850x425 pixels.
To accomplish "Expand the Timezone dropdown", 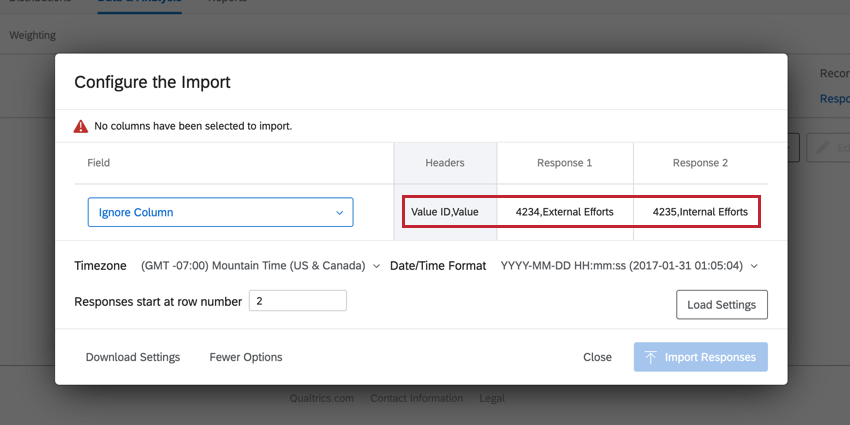I will 260,266.
